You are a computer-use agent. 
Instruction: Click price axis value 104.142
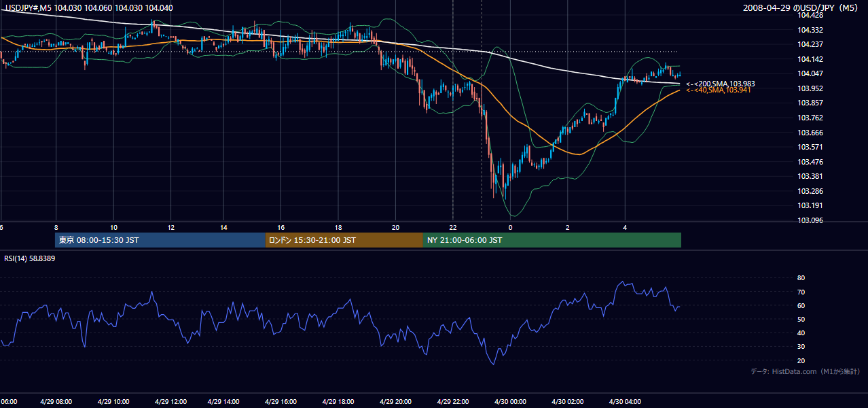810,59
